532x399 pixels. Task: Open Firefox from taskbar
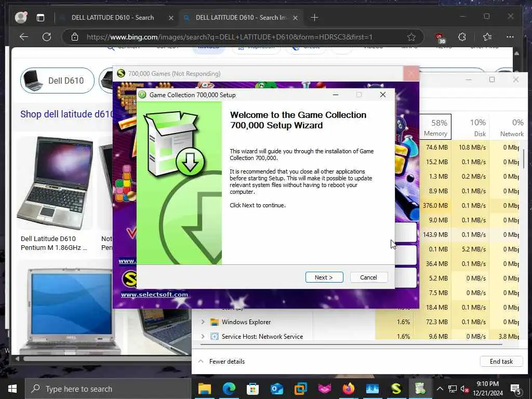(349, 389)
